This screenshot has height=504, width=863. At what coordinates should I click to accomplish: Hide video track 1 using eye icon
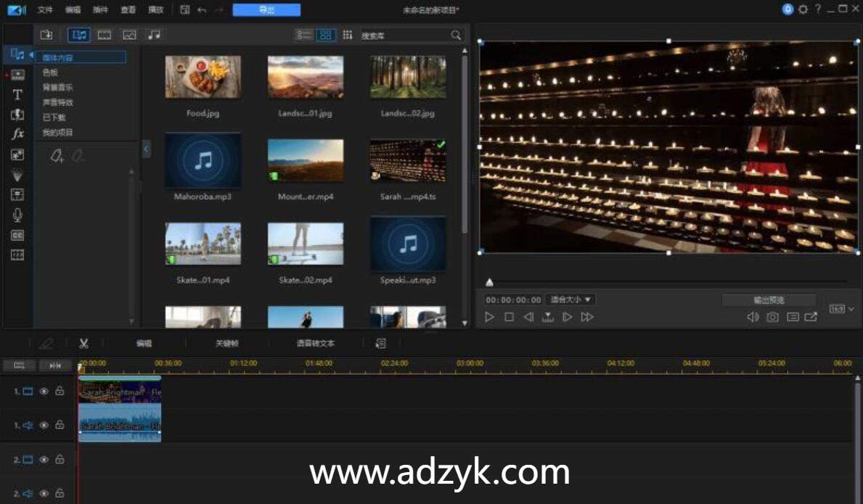point(44,392)
